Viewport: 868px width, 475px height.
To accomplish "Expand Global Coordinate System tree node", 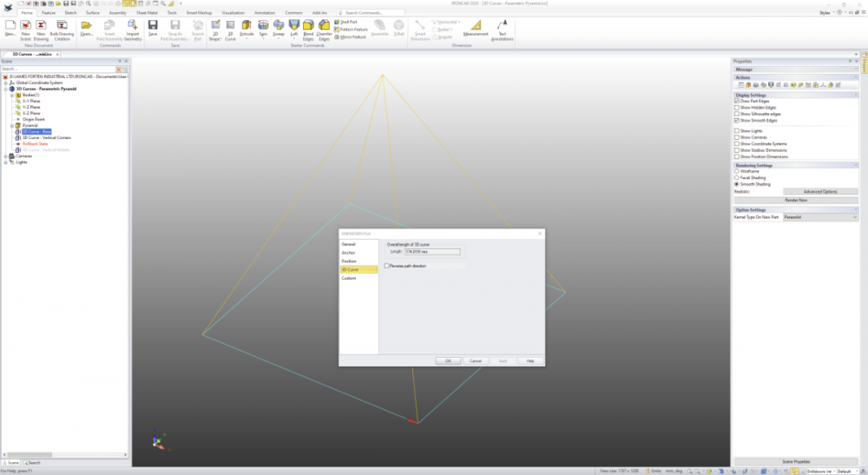I will (5, 82).
